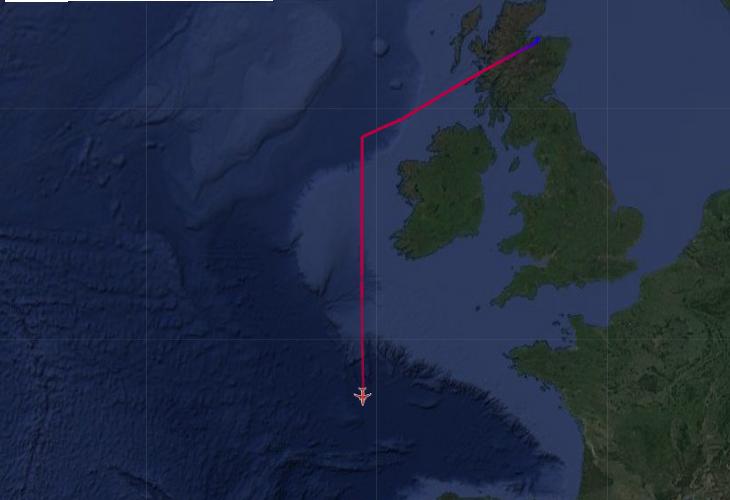This screenshot has width=730, height=500.
Task: Click the red aircraft icon over the ocean
Action: click(363, 396)
